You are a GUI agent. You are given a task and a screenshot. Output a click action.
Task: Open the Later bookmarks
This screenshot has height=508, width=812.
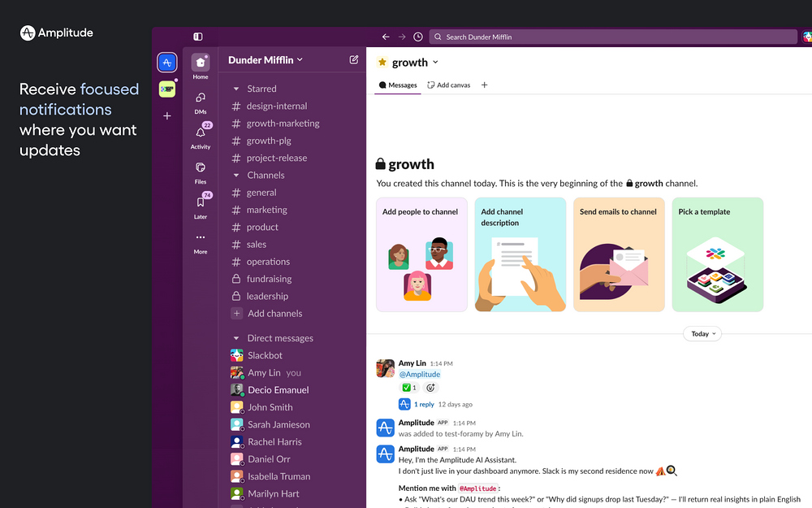[201, 206]
